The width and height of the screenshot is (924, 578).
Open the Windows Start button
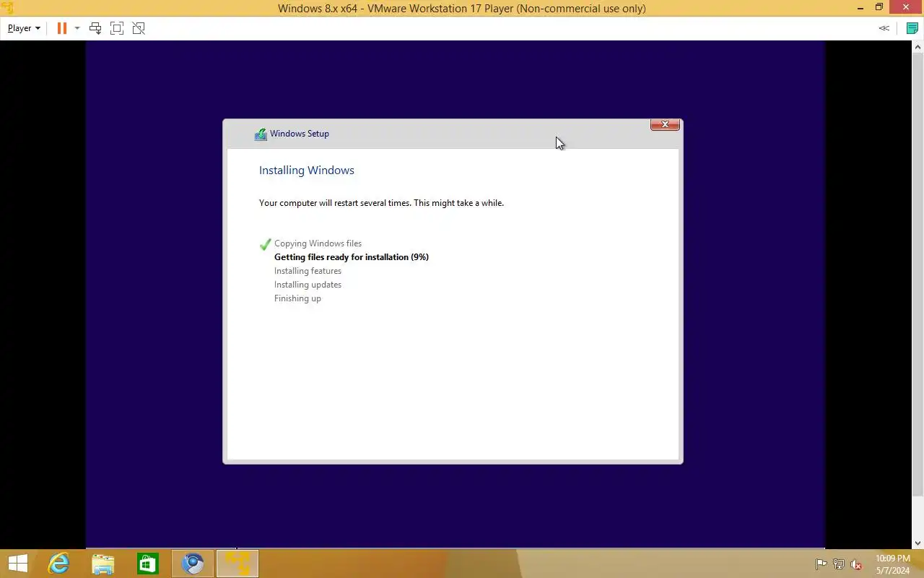(x=17, y=564)
